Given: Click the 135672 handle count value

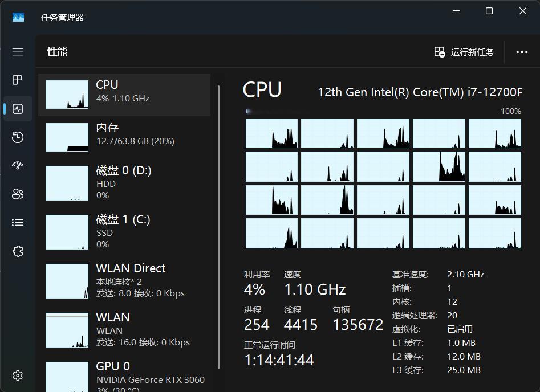Looking at the screenshot, I should point(358,325).
